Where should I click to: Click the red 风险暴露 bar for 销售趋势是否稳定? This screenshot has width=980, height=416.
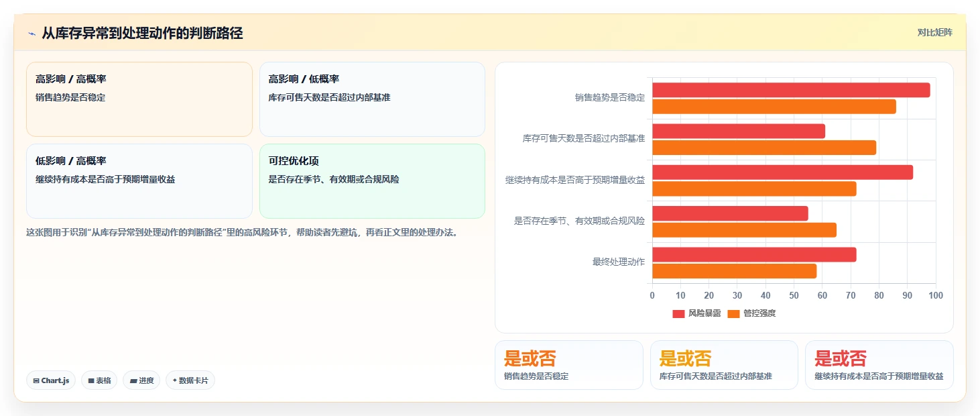pos(791,90)
